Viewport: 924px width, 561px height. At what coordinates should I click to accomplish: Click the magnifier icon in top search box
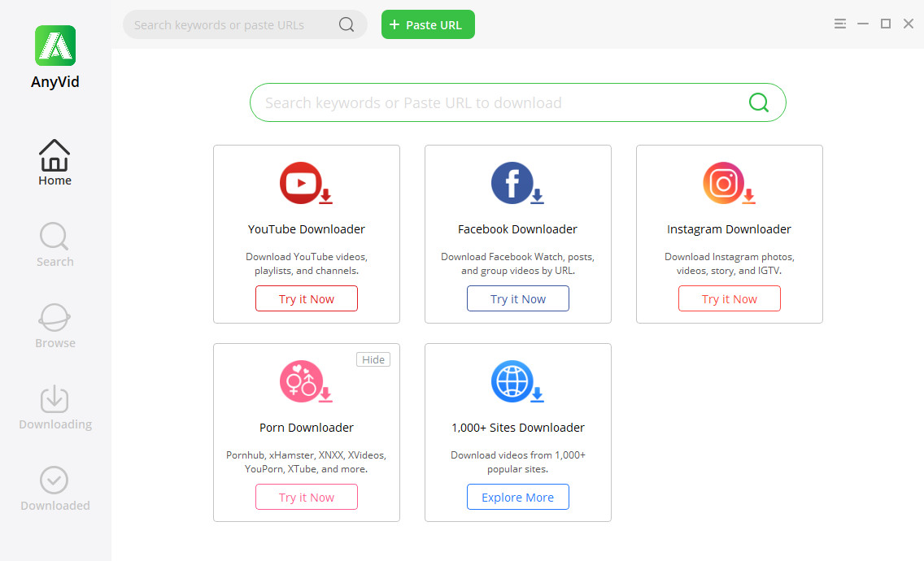346,24
